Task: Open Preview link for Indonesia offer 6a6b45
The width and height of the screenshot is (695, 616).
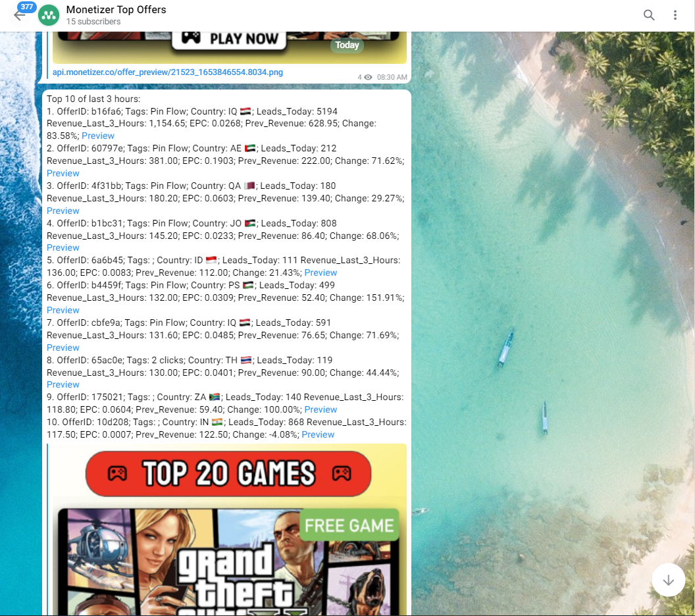Action: pyautogui.click(x=321, y=272)
